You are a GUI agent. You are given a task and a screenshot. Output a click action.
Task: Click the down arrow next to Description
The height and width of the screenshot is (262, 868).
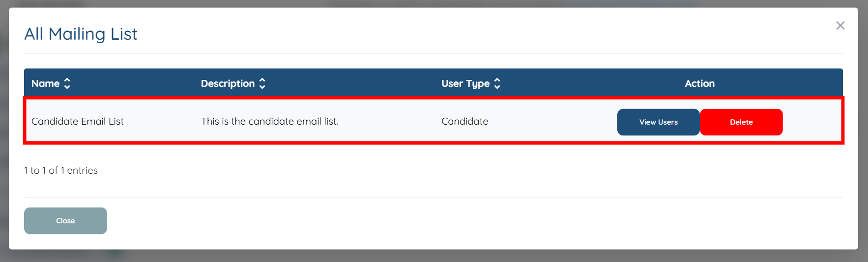(262, 87)
